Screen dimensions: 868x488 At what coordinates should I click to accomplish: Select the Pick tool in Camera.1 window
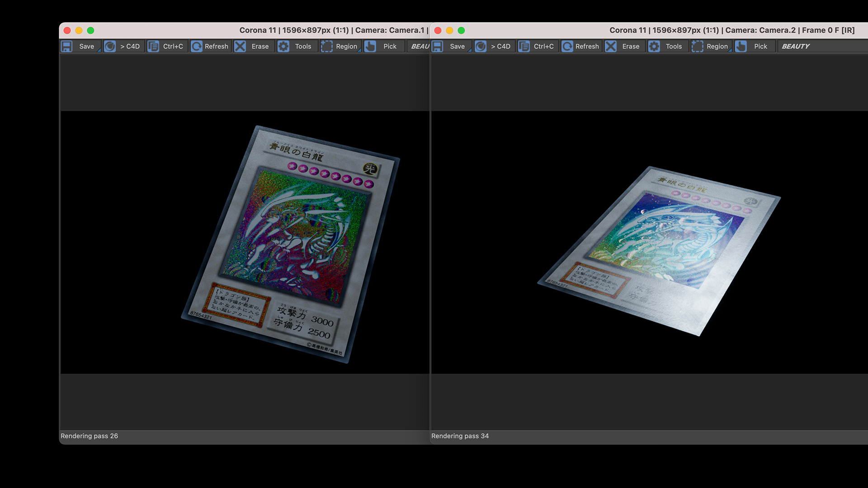(x=384, y=46)
